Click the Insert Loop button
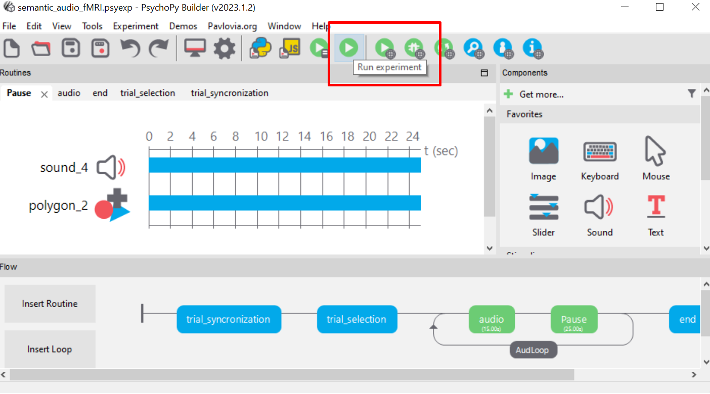Screen dimensions: 710x394 50,349
